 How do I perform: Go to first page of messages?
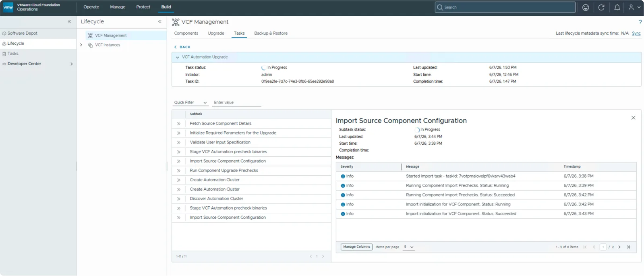(585, 247)
